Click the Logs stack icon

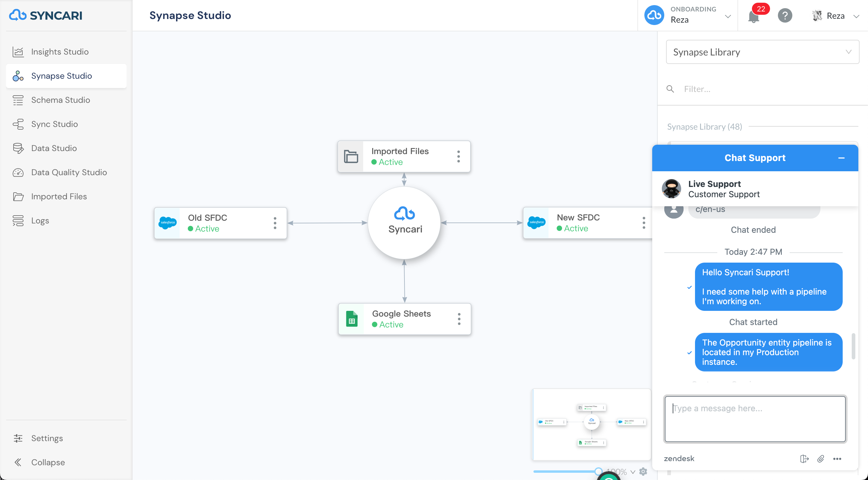click(x=18, y=220)
